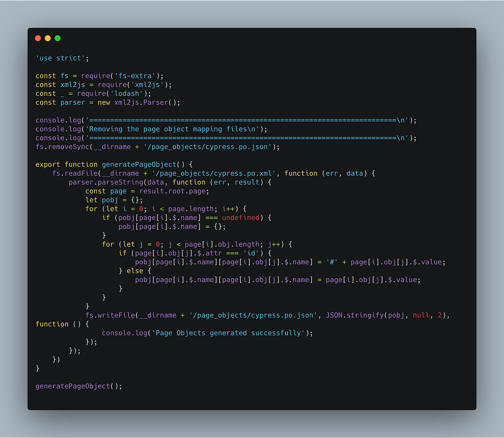Click the red close traffic light icon
This screenshot has height=438, width=504.
[38, 38]
